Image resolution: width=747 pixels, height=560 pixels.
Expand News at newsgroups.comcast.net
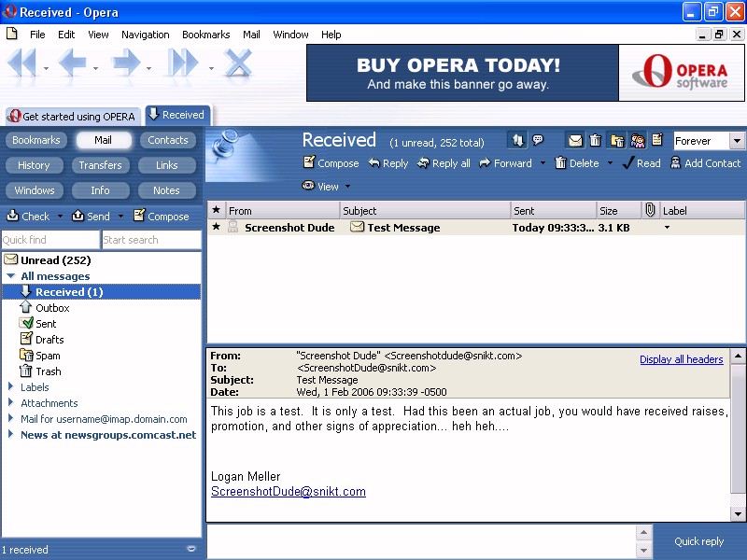coord(10,434)
